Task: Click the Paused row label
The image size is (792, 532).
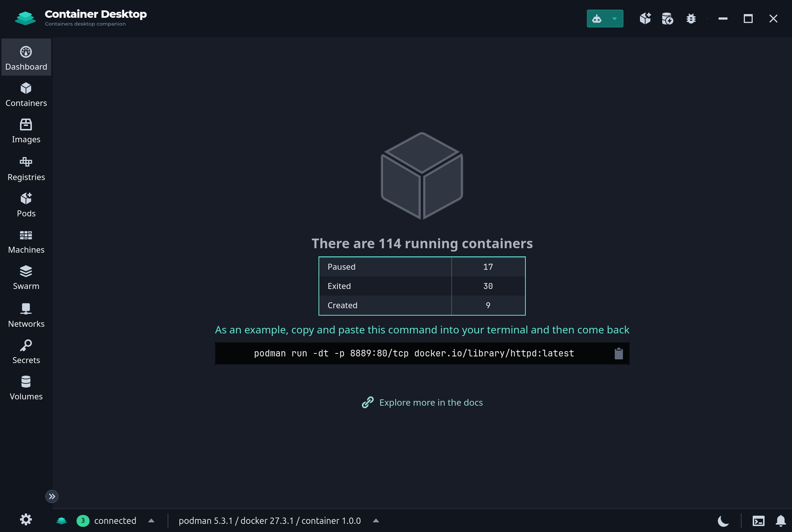Action: click(x=341, y=267)
